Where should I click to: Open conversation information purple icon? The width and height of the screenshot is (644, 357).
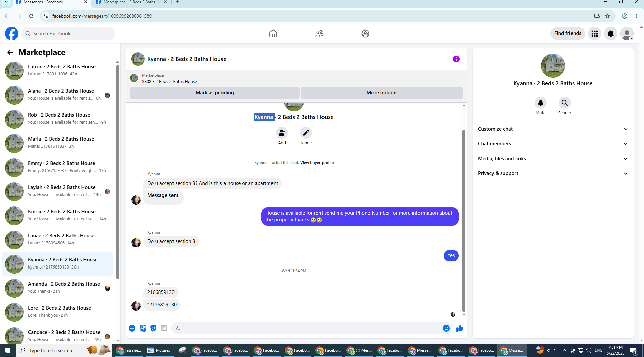point(456,59)
